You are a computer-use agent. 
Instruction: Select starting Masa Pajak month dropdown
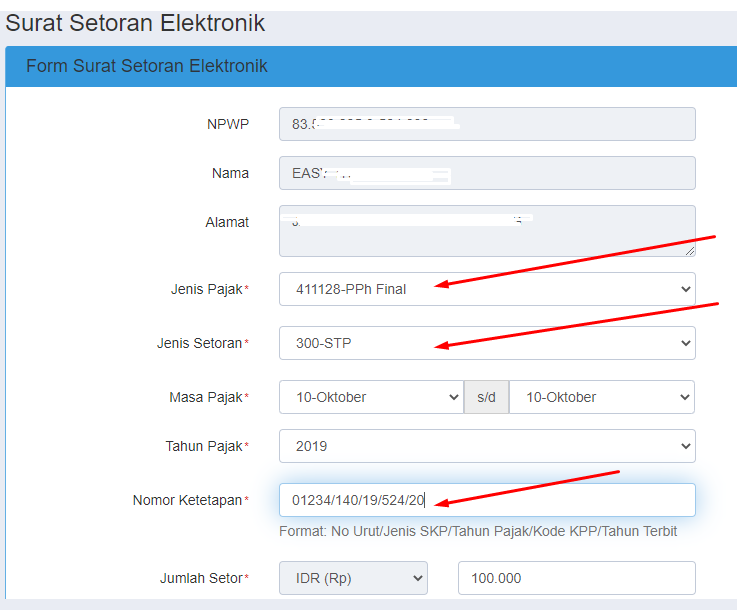pyautogui.click(x=371, y=397)
